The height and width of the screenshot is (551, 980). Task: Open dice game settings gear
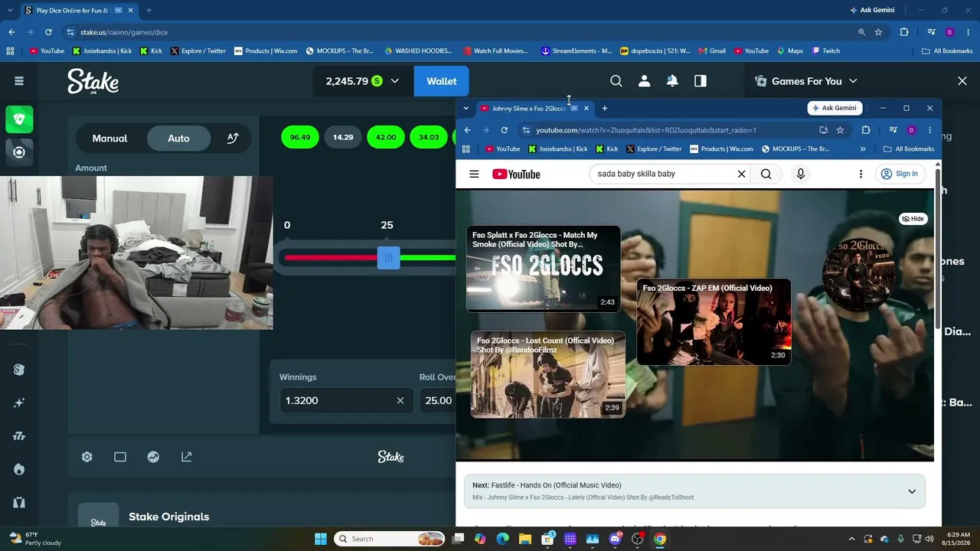[87, 457]
